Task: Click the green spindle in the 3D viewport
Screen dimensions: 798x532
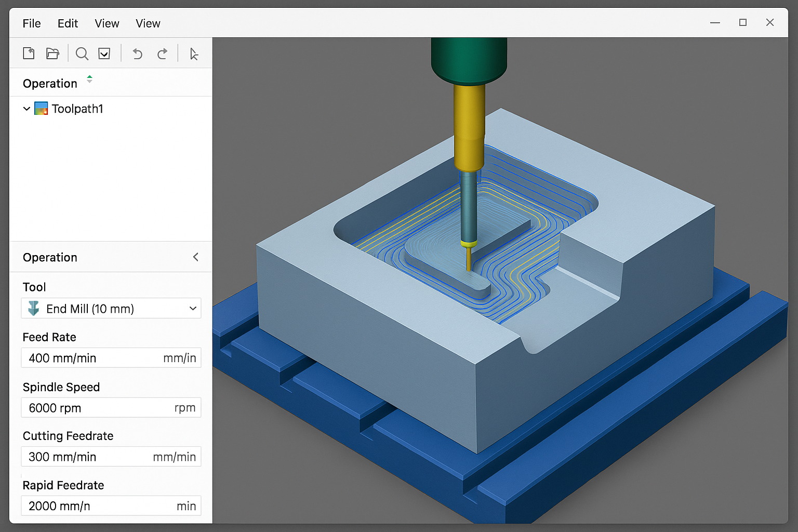Action: coord(469,61)
